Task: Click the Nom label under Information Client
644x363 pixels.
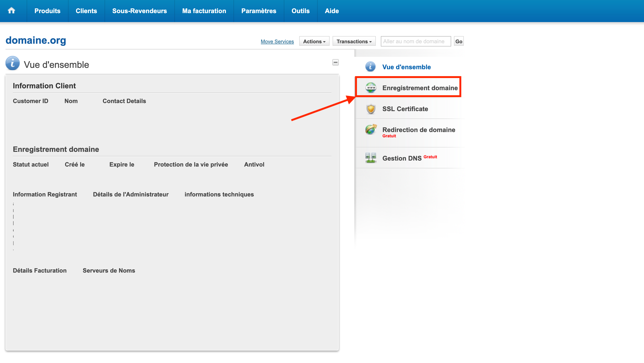Action: 71,101
